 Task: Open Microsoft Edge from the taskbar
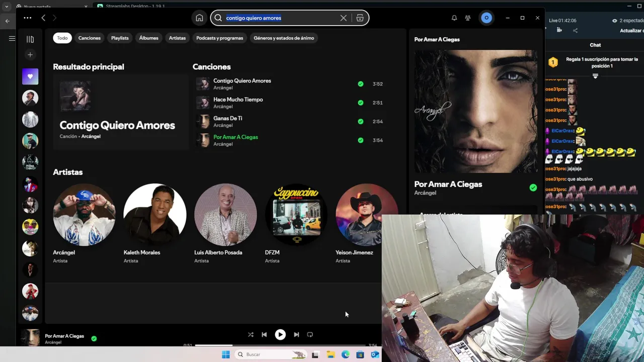[345, 354]
